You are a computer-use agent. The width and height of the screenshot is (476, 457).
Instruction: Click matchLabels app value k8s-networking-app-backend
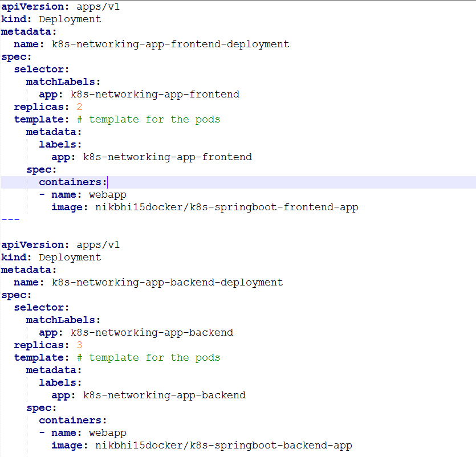click(x=152, y=333)
